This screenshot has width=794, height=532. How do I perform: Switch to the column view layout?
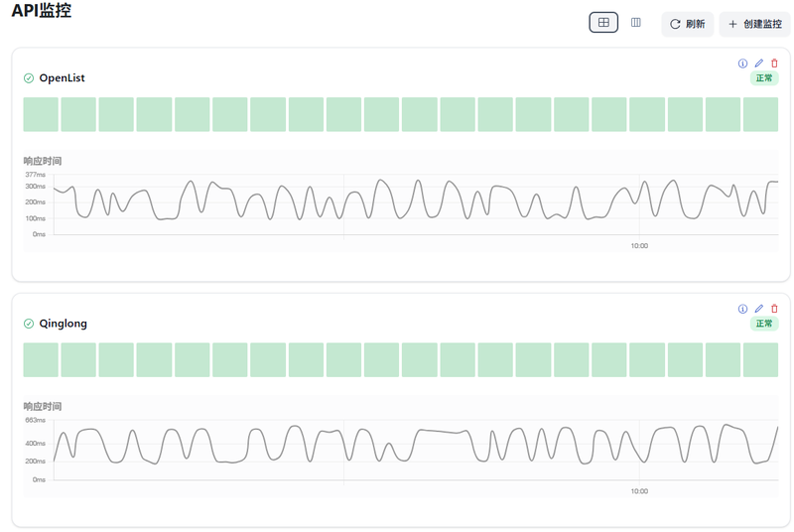click(636, 22)
